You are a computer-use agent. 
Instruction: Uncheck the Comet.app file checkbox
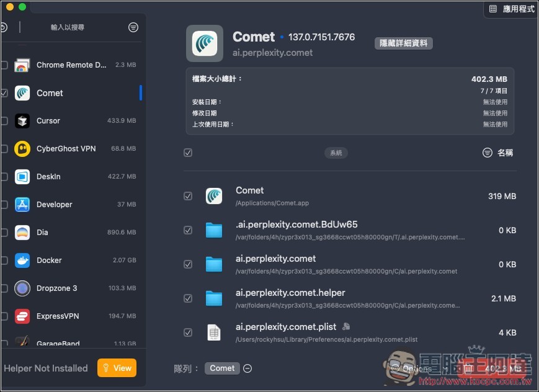[188, 196]
